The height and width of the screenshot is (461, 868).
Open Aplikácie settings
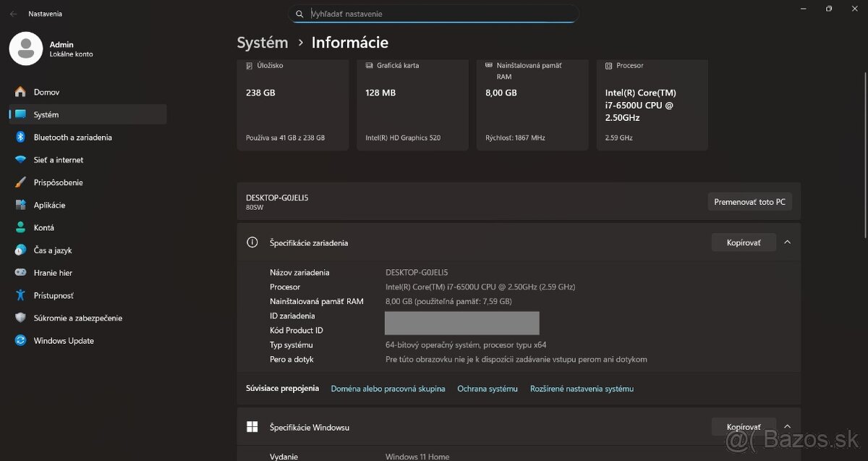[x=53, y=205]
